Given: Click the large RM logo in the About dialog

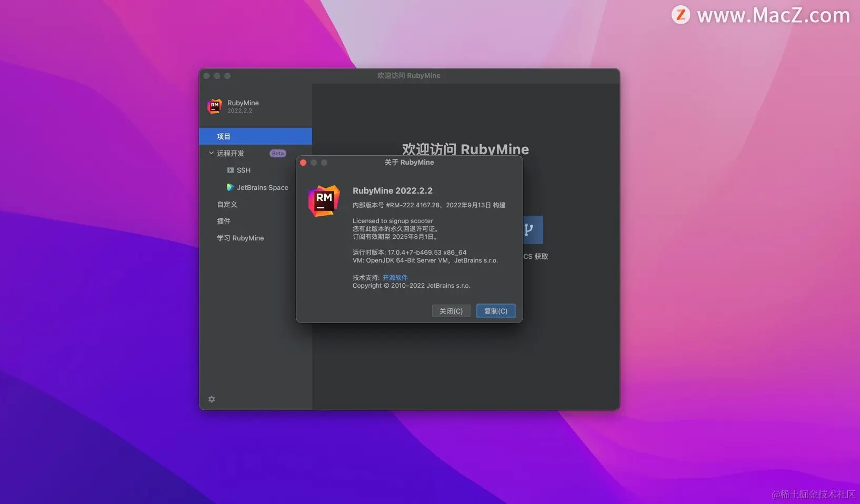Looking at the screenshot, I should (324, 200).
